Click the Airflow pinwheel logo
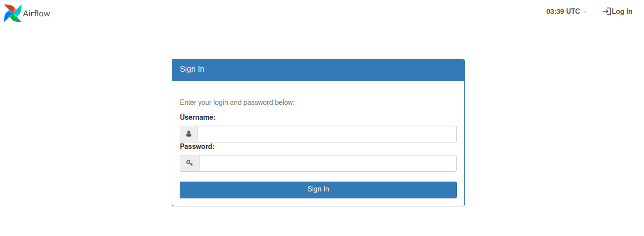The image size is (644, 236). [13, 13]
